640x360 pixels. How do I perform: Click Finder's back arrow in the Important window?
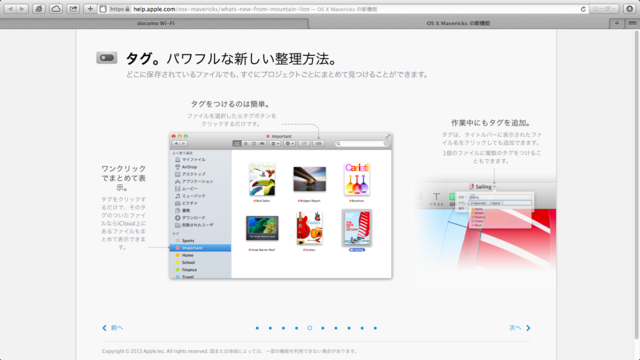(x=176, y=144)
